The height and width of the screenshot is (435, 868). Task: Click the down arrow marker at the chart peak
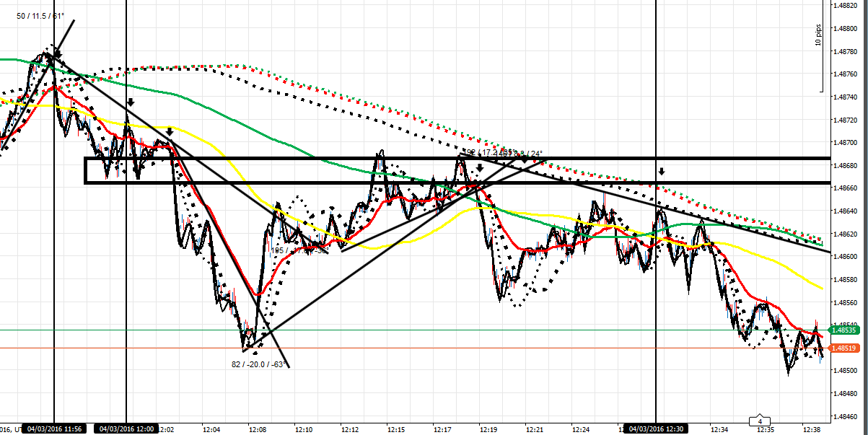coord(58,54)
